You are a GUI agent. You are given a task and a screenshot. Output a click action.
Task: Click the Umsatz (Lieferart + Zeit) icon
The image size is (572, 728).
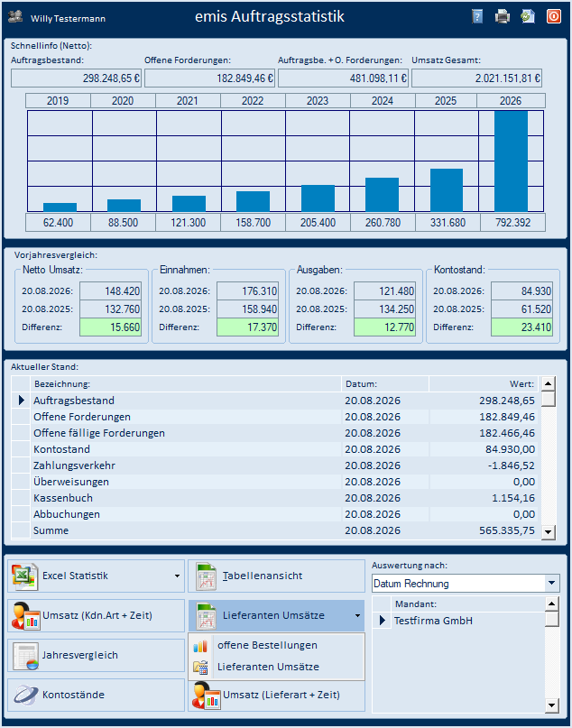point(207,696)
